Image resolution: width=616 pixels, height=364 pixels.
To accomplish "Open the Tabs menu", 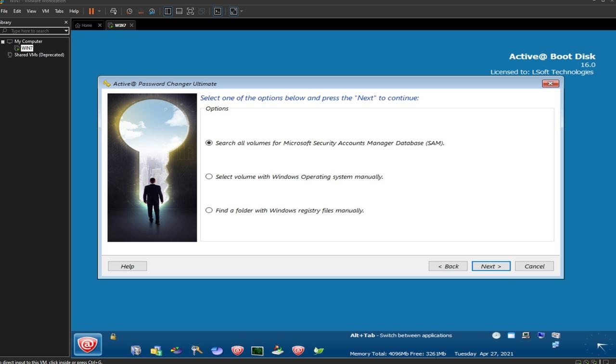I will [59, 11].
